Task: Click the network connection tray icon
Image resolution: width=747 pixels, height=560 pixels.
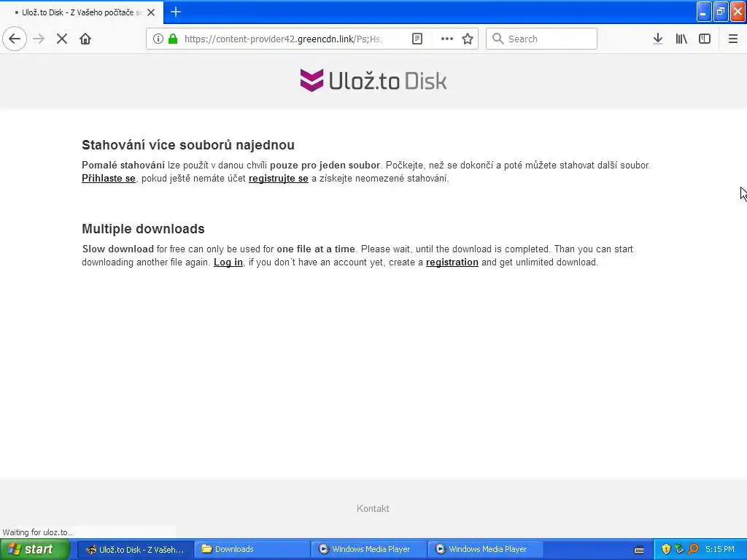Action: (x=679, y=549)
